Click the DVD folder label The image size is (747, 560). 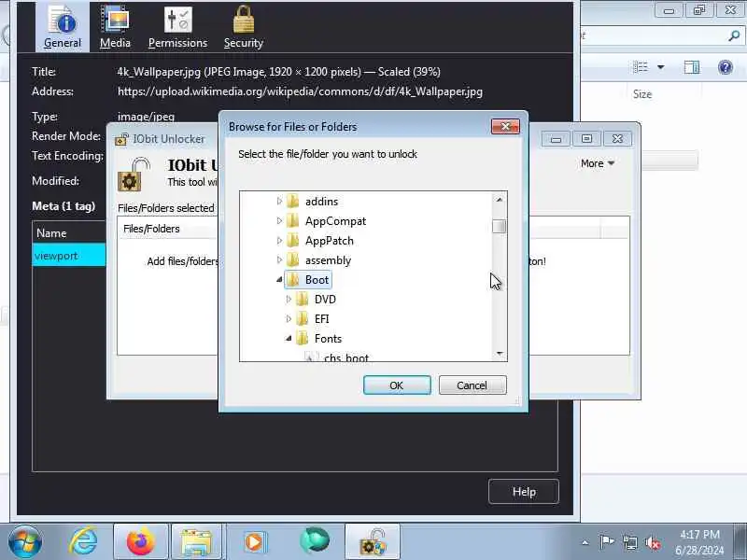(325, 299)
